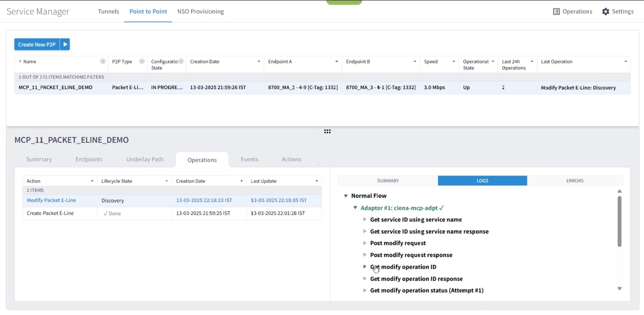Select the Point to Point tab

tap(148, 12)
